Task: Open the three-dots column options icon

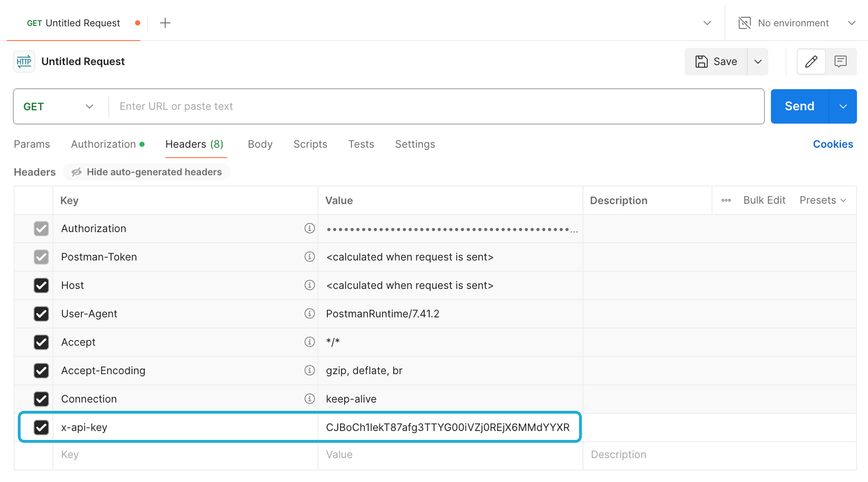Action: tap(726, 200)
